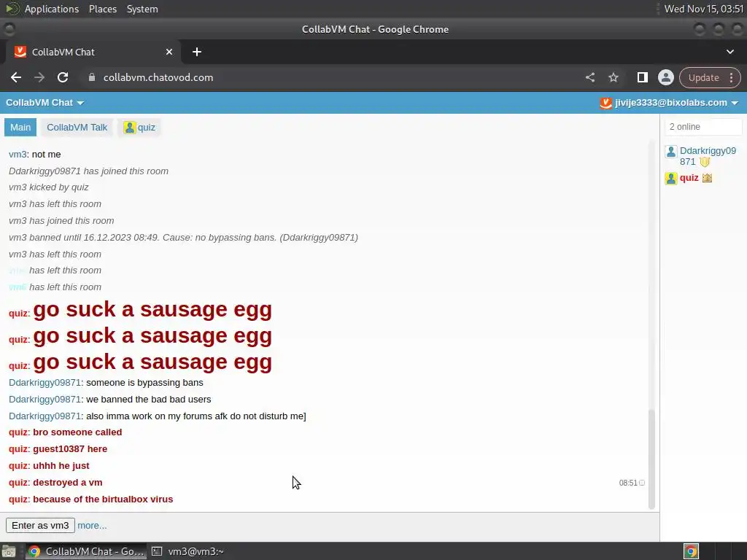The width and height of the screenshot is (747, 560).
Task: Open the quiz private chat tab
Action: (139, 128)
